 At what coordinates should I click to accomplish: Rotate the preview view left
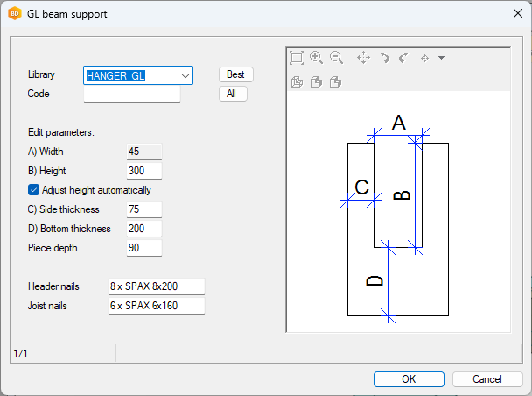point(384,58)
